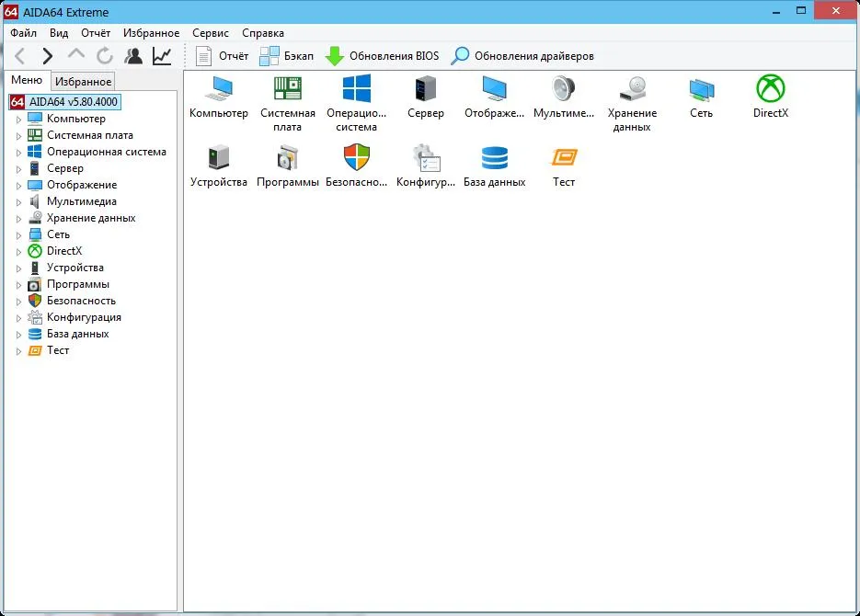Click the line graph toolbar icon
The width and height of the screenshot is (860, 616).
[x=162, y=56]
